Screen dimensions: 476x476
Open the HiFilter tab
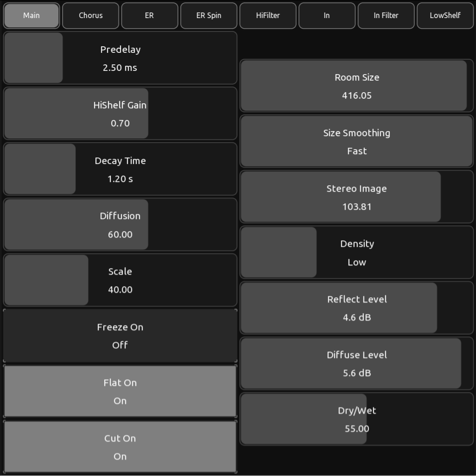coord(268,16)
